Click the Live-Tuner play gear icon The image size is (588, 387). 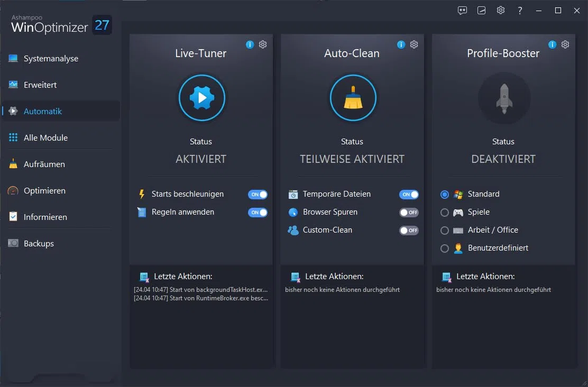(202, 98)
